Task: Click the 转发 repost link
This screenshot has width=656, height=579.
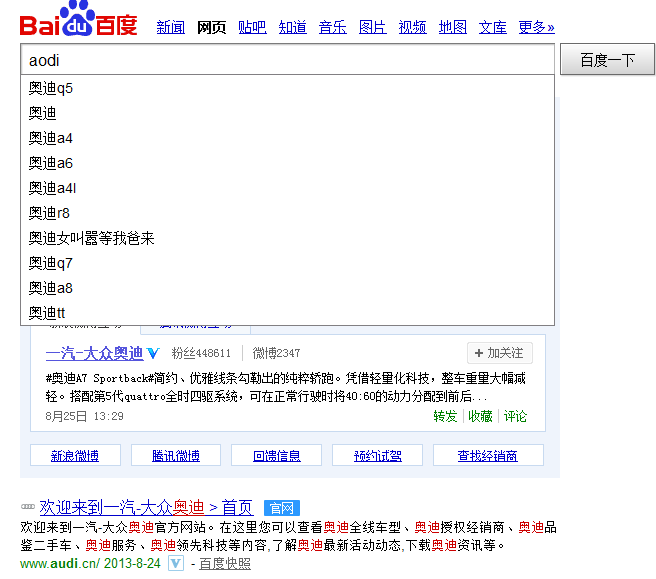Action: tap(445, 416)
